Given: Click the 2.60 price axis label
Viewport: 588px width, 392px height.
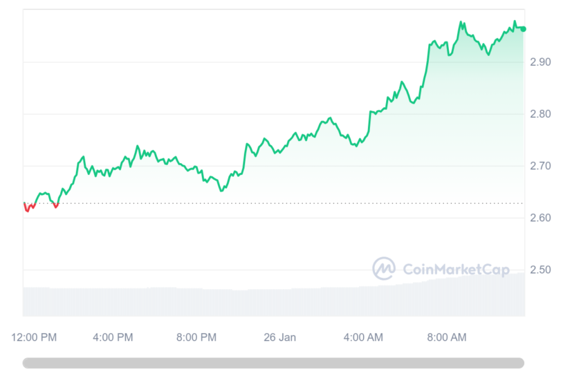Looking at the screenshot, I should click(x=540, y=218).
